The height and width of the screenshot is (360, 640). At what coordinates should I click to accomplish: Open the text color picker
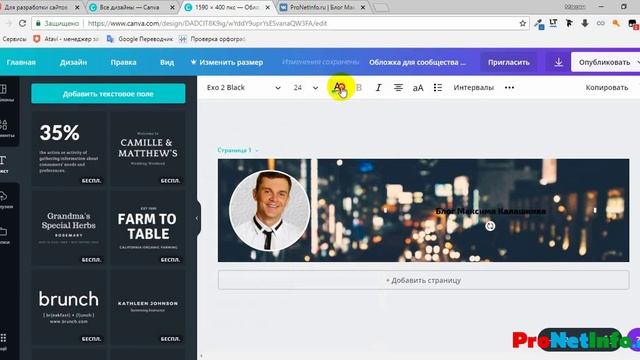click(x=338, y=87)
